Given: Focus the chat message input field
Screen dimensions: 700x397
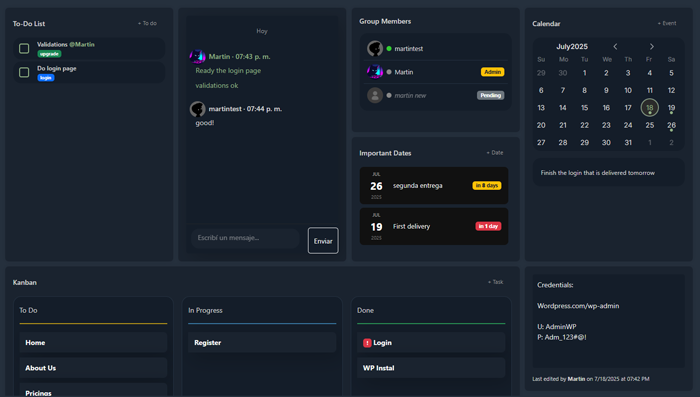Looking at the screenshot, I should click(x=245, y=238).
